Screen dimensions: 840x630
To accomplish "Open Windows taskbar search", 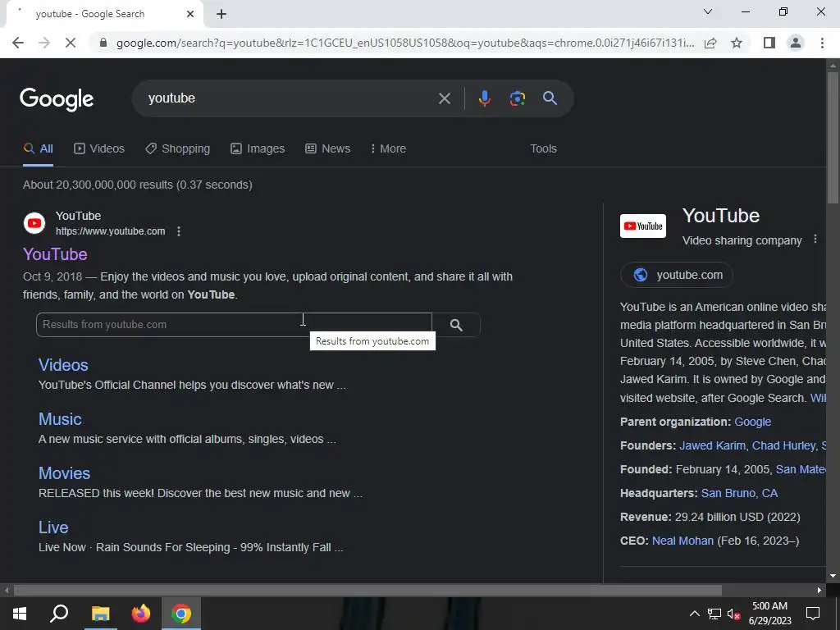I will click(x=59, y=614).
